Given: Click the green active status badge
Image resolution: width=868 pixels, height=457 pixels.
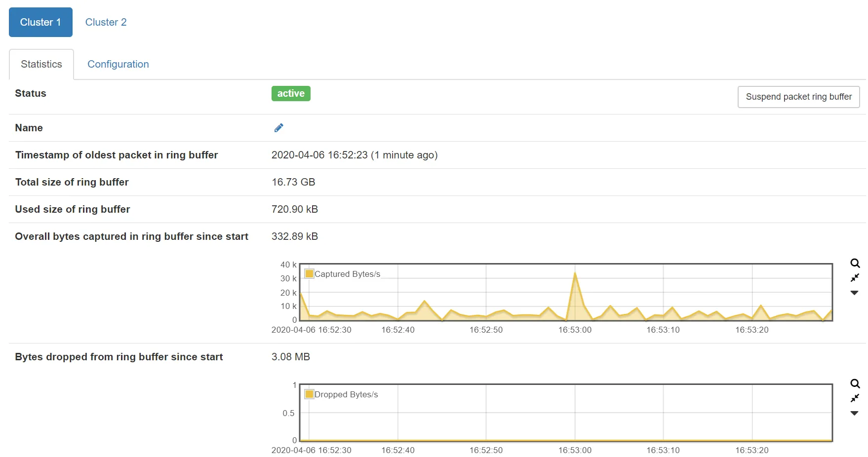Looking at the screenshot, I should [290, 93].
